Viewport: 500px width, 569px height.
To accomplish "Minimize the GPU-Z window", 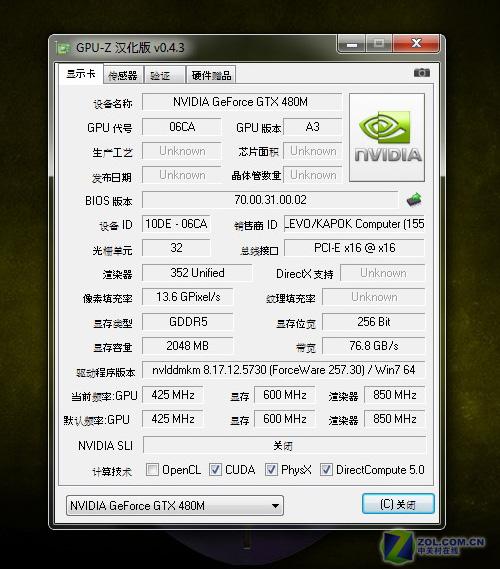I will (351, 45).
